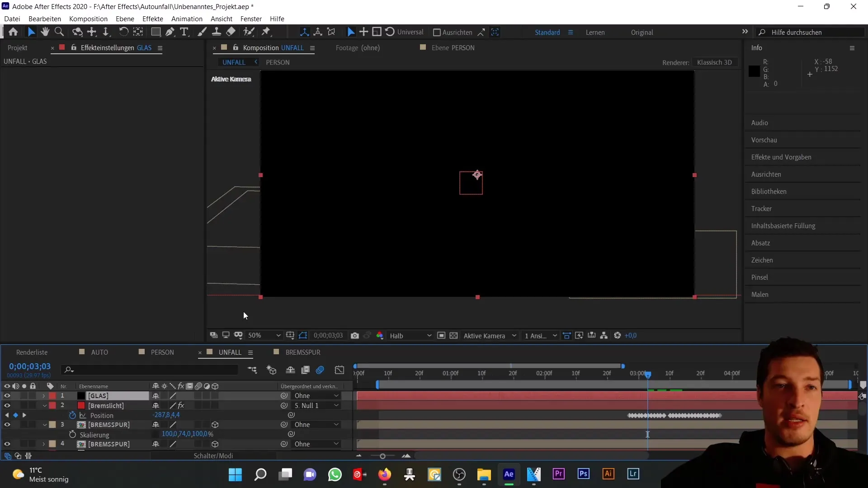
Task: Select the Brush tool
Action: [x=202, y=32]
